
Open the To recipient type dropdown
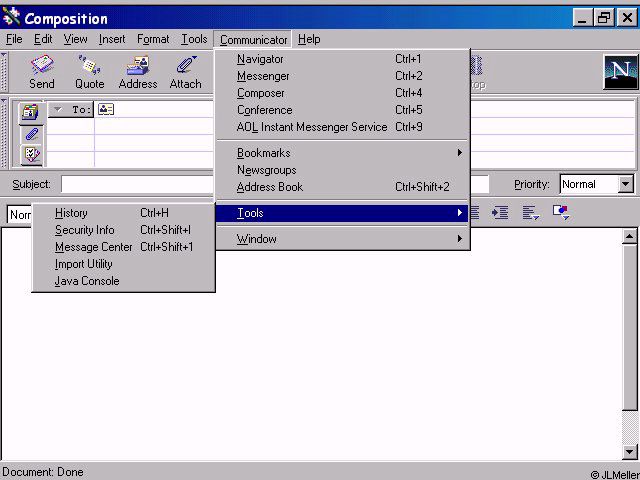[x=71, y=109]
